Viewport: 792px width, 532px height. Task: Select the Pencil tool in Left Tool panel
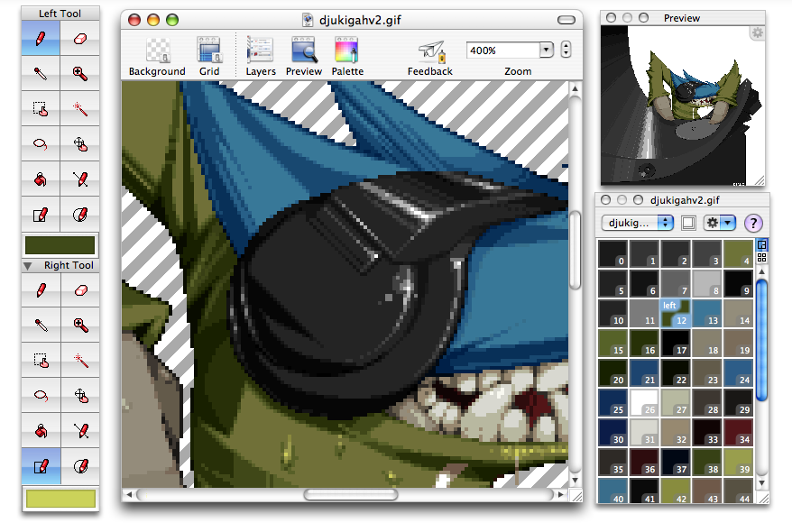[x=41, y=40]
